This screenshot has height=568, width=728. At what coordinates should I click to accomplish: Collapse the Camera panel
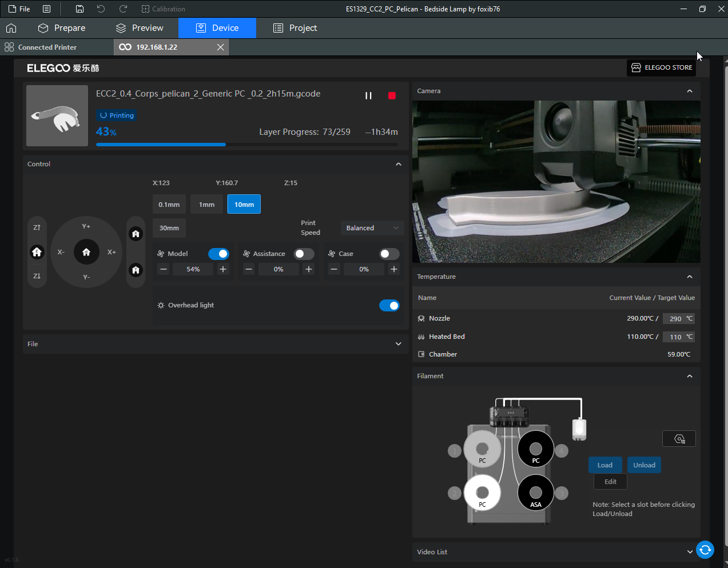(x=690, y=91)
